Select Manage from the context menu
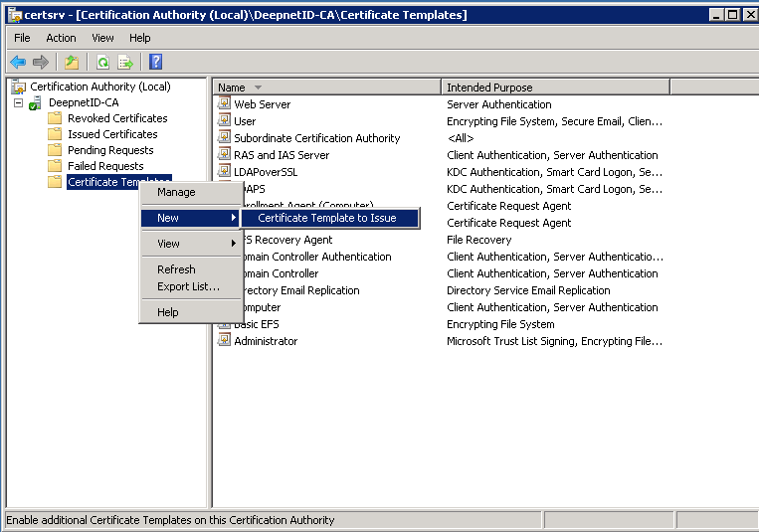Image resolution: width=759 pixels, height=532 pixels. click(176, 192)
